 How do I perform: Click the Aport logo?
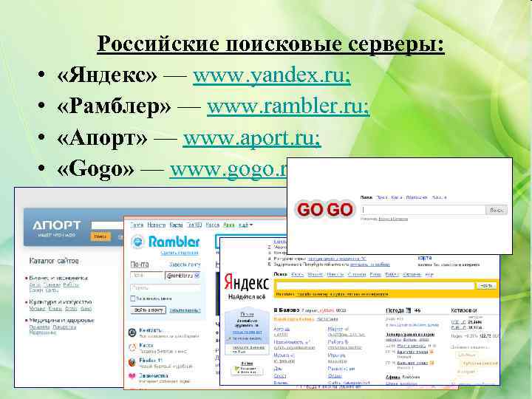(x=57, y=225)
